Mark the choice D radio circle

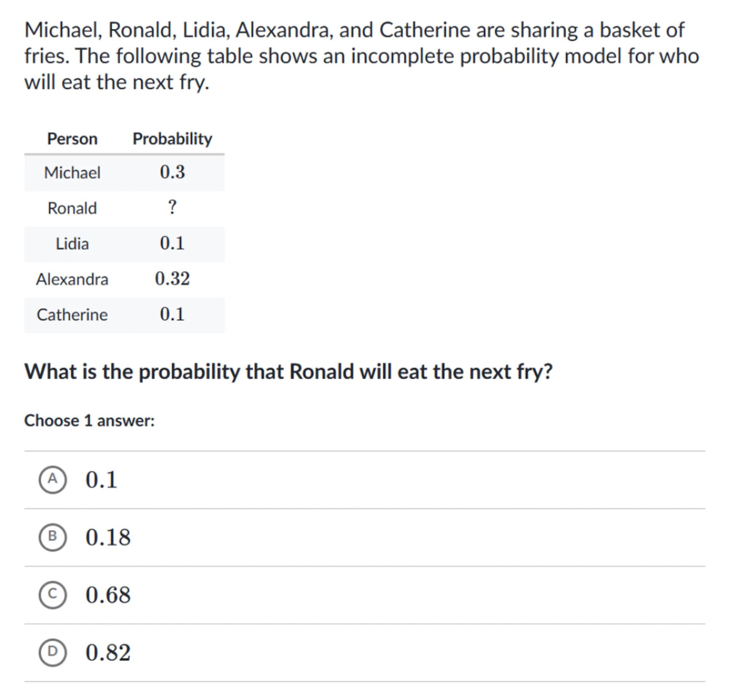click(x=53, y=652)
